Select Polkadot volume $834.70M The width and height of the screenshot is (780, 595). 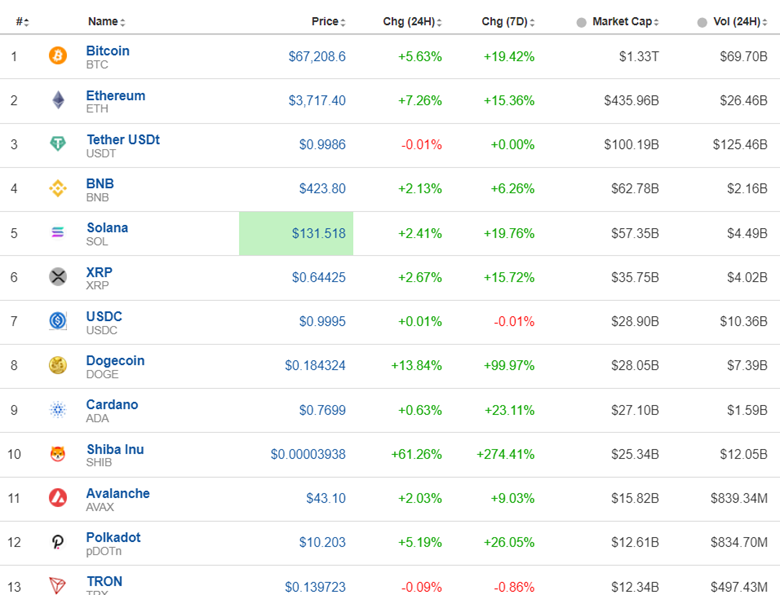[x=739, y=542]
